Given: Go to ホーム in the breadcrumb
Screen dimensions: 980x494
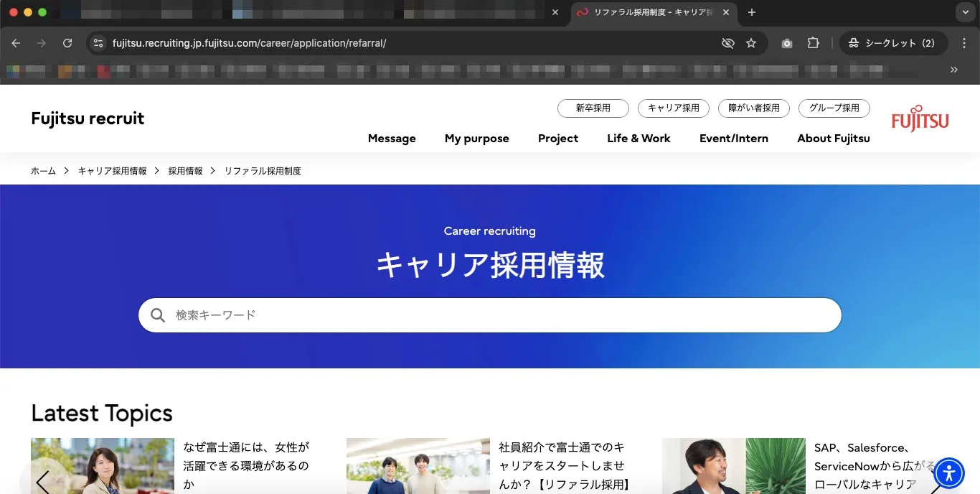Looking at the screenshot, I should (43, 171).
